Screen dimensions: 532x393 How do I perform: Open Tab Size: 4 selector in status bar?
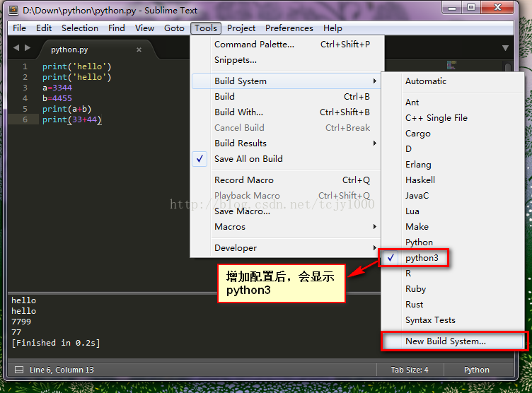(410, 370)
